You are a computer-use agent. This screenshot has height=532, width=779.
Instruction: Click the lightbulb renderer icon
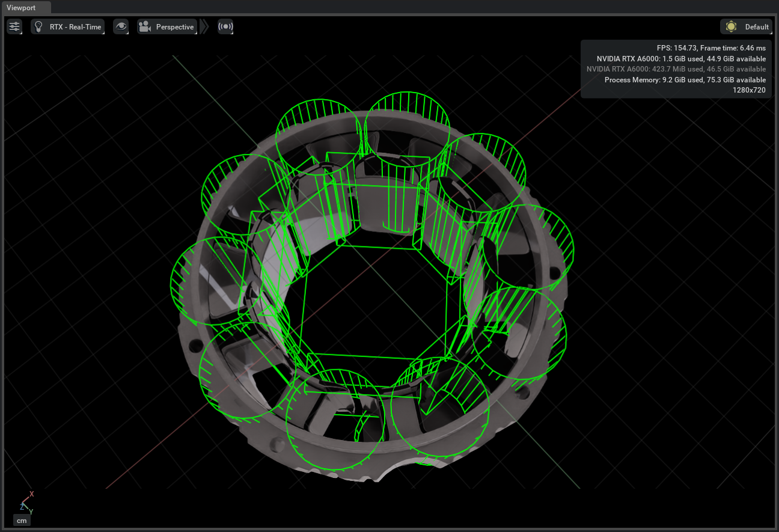[x=38, y=26]
